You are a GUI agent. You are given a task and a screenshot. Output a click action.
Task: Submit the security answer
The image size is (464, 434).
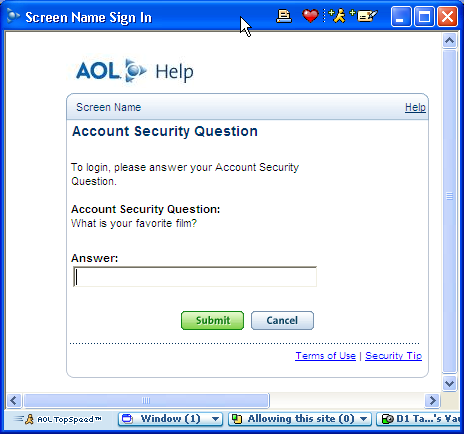click(x=212, y=320)
